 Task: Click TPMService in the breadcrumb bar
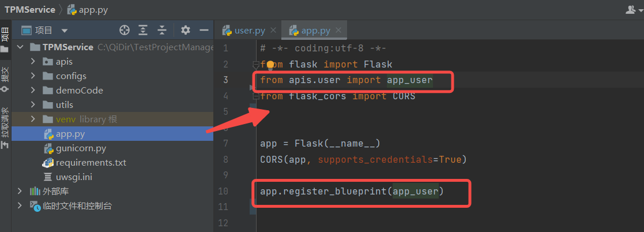click(x=29, y=10)
